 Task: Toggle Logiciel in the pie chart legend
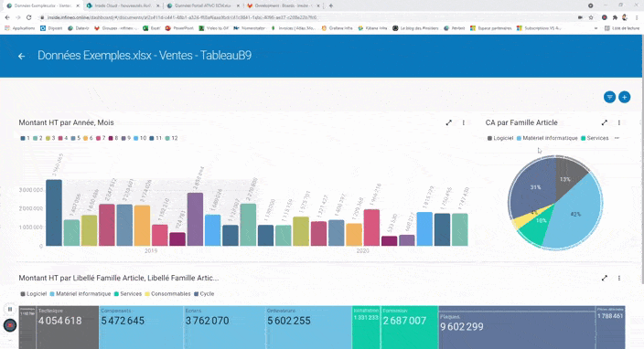point(500,138)
